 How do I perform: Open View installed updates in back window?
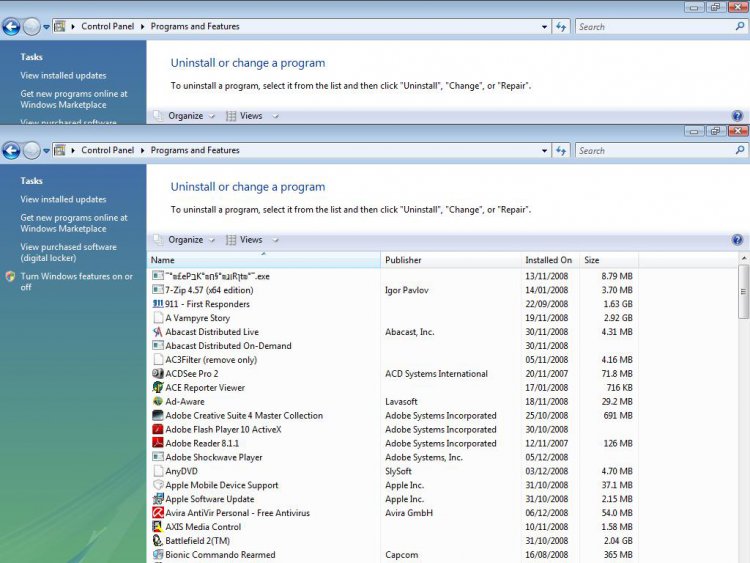(63, 75)
